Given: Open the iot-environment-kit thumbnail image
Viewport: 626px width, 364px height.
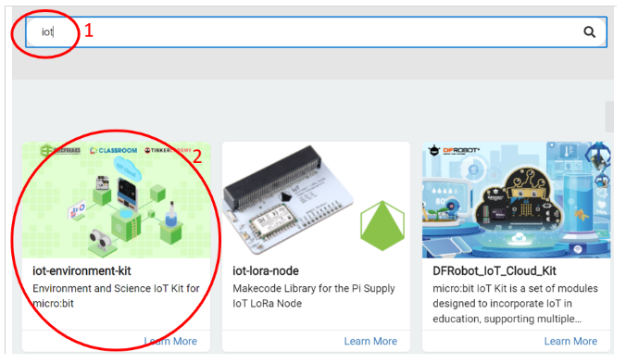Looking at the screenshot, I should [x=116, y=200].
